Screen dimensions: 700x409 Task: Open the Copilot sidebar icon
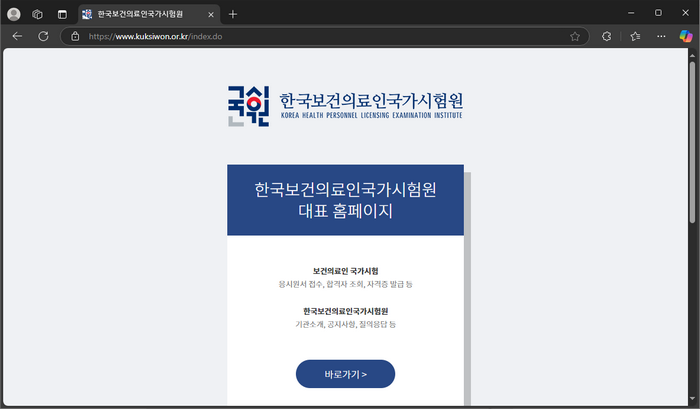point(686,36)
